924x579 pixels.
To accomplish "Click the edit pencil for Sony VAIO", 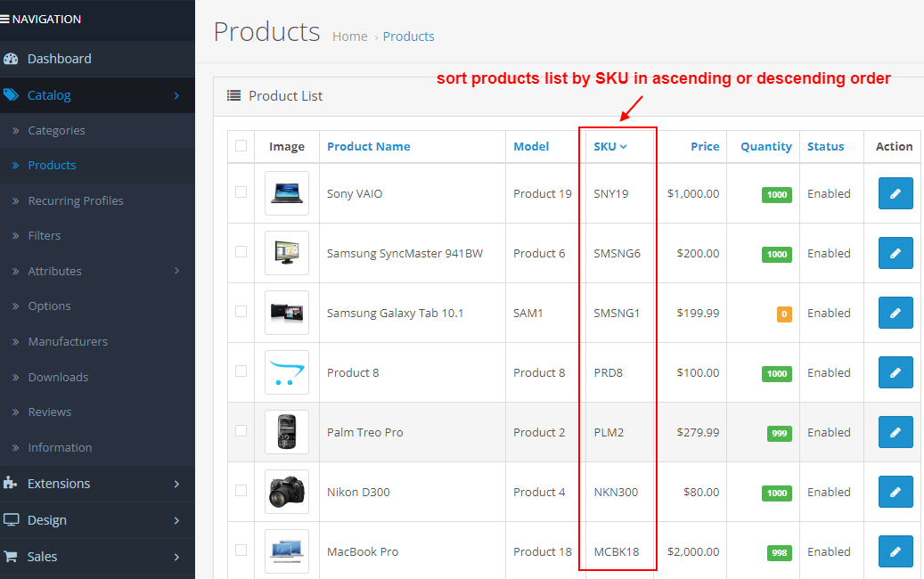I will click(x=895, y=193).
